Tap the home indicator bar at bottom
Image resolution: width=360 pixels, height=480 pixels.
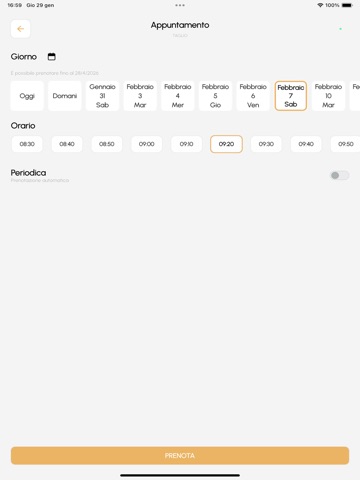tap(180, 475)
